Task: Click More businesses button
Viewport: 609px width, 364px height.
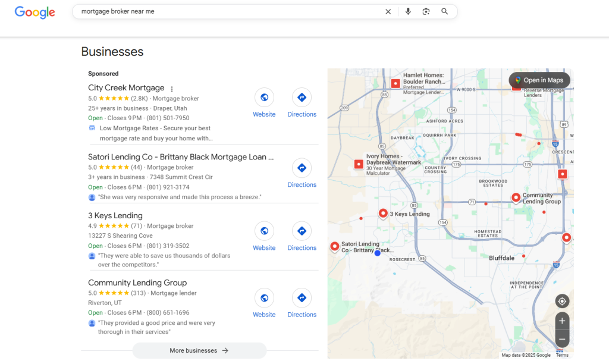Action: pos(199,350)
